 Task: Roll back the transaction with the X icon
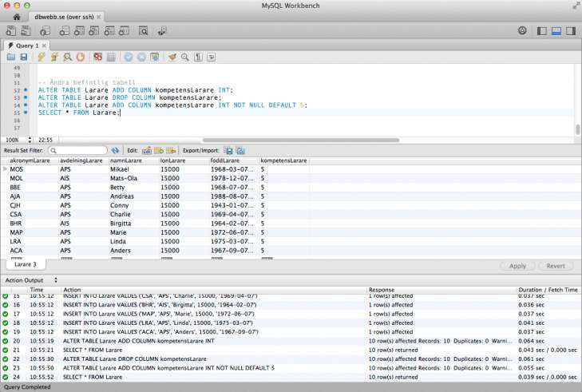click(141, 57)
